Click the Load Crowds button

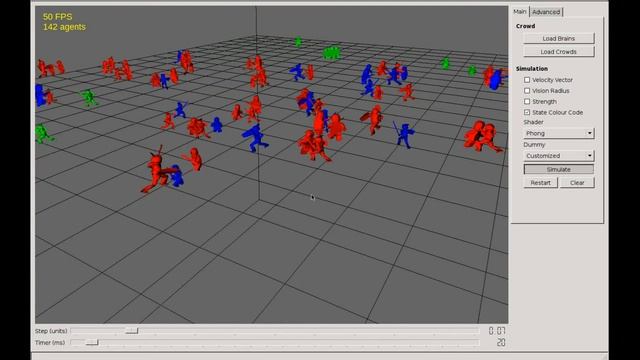(558, 52)
